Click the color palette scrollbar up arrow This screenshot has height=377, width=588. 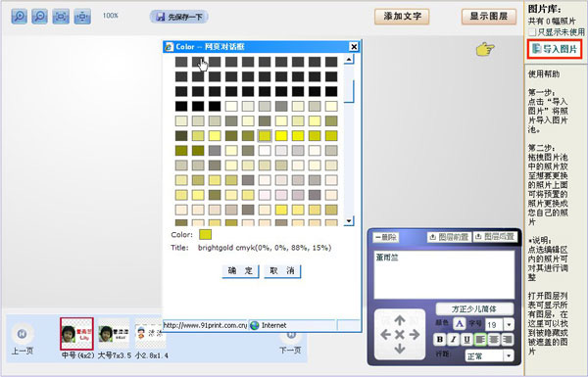(x=349, y=59)
